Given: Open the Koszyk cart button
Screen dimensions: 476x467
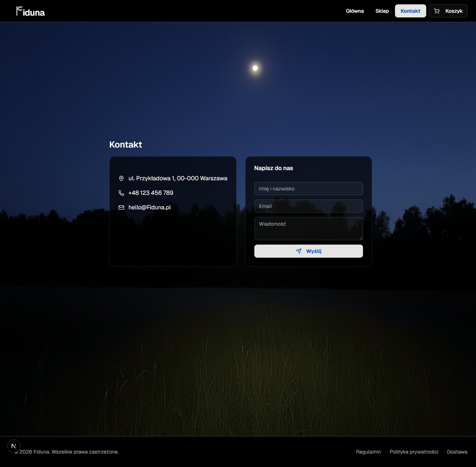Looking at the screenshot, I should [448, 11].
